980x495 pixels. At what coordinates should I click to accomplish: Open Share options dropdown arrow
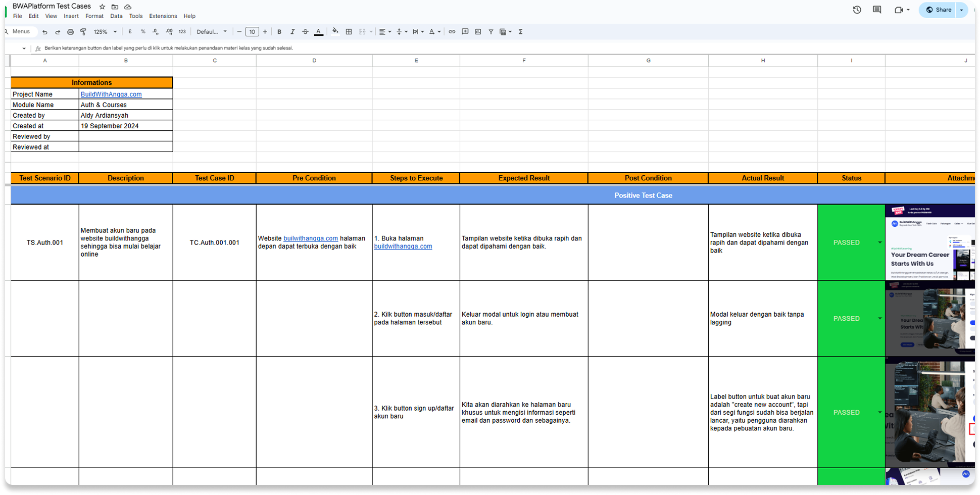pos(962,10)
